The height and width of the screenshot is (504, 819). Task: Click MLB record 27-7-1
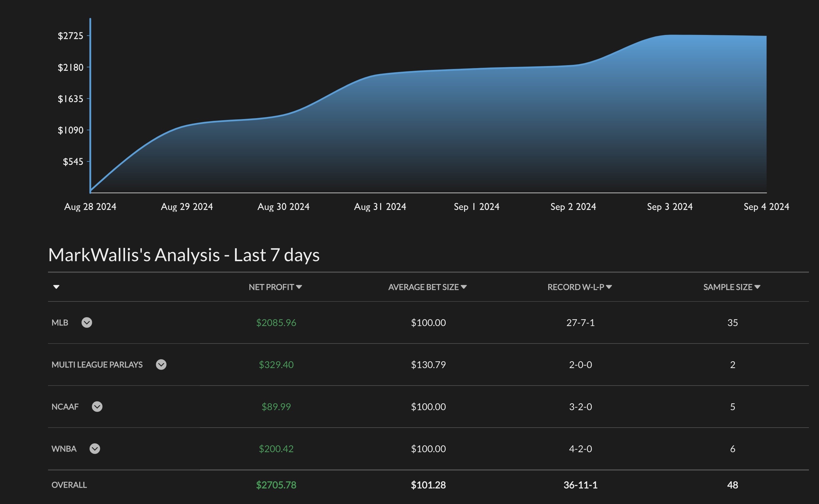580,322
